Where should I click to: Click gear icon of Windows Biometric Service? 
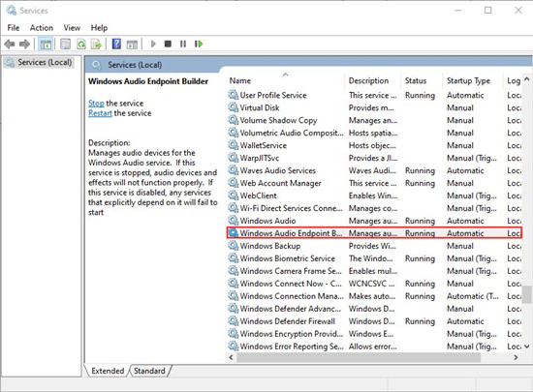click(x=234, y=257)
